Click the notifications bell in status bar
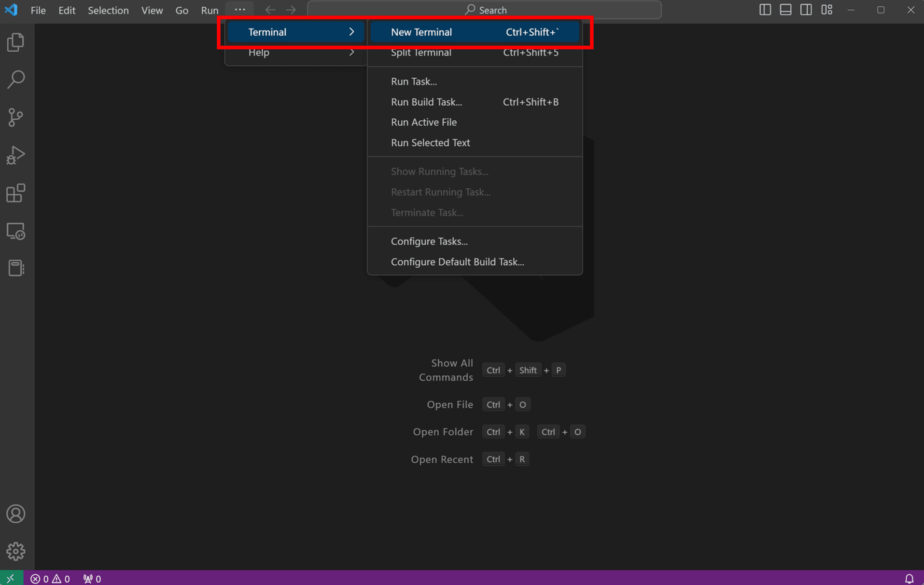Viewport: 924px width, 585px height. 909,578
